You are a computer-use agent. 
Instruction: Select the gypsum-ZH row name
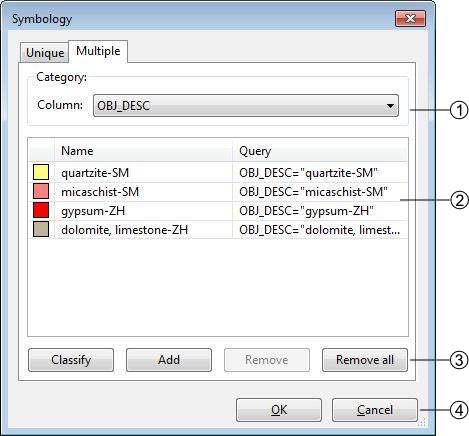click(x=93, y=211)
